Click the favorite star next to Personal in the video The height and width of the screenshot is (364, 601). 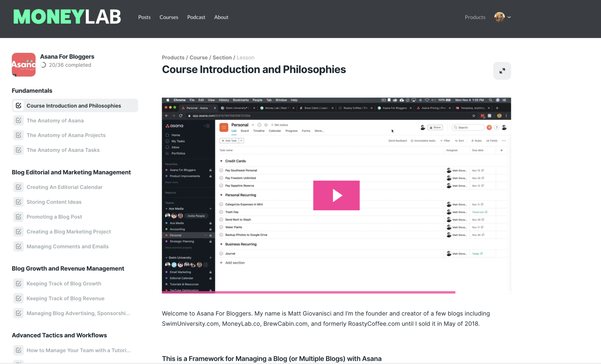266,125
